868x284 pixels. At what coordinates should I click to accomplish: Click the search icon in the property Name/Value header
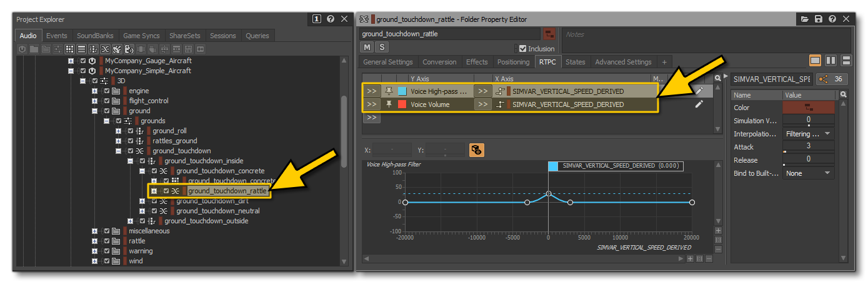844,94
